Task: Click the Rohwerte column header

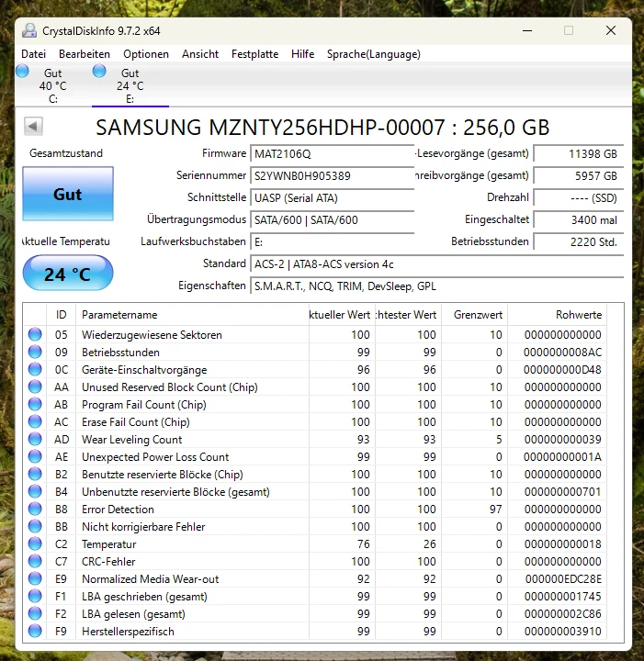Action: (x=557, y=315)
